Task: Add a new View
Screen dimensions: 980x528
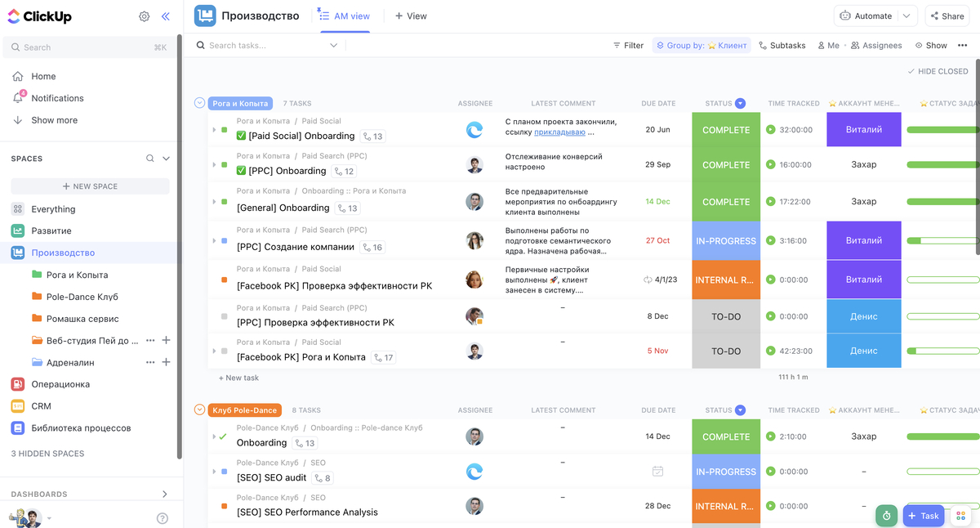Action: tap(411, 16)
